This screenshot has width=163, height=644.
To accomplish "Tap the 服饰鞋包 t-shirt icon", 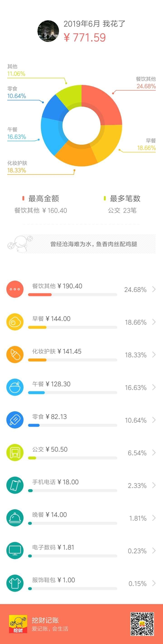I will (x=15, y=583).
